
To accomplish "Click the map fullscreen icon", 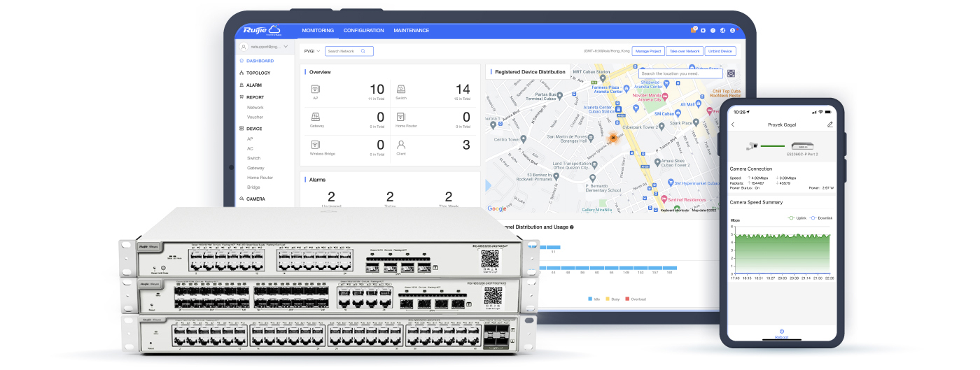I will (x=731, y=73).
